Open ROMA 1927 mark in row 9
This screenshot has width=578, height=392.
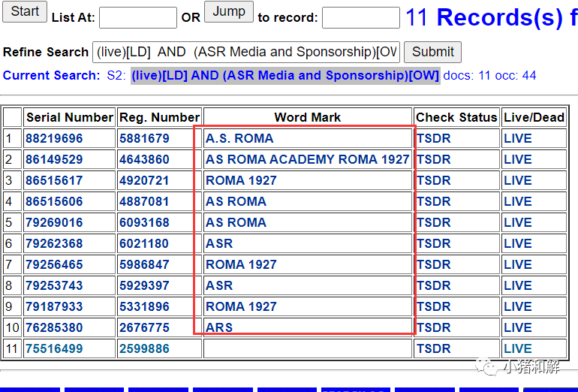[241, 306]
